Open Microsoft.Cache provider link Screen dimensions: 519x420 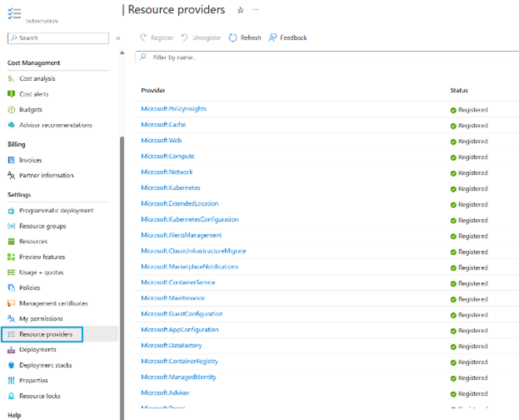[x=163, y=125]
